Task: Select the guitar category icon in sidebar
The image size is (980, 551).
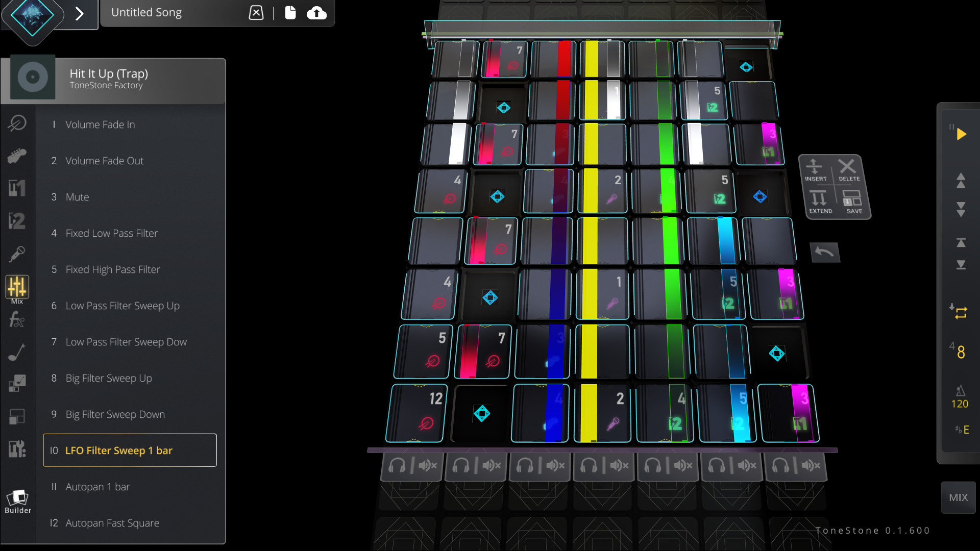Action: point(17,156)
